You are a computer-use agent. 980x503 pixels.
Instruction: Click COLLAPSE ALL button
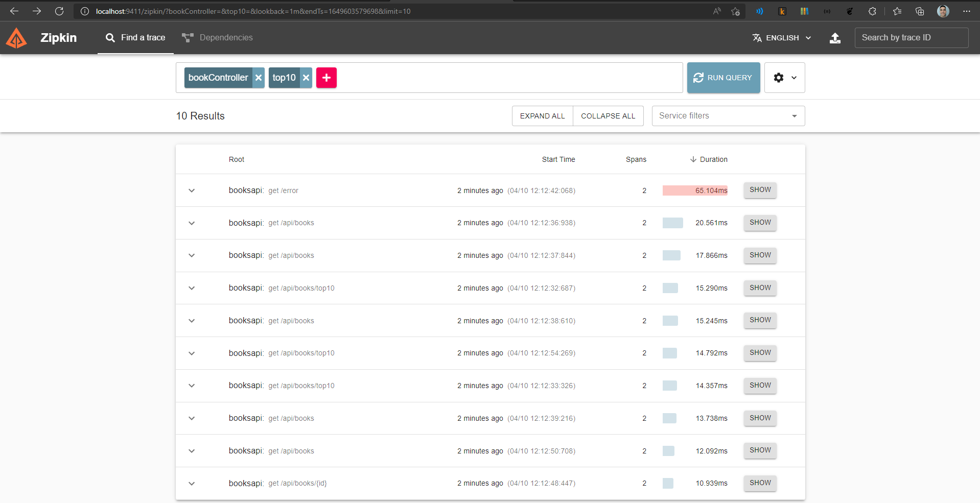608,116
